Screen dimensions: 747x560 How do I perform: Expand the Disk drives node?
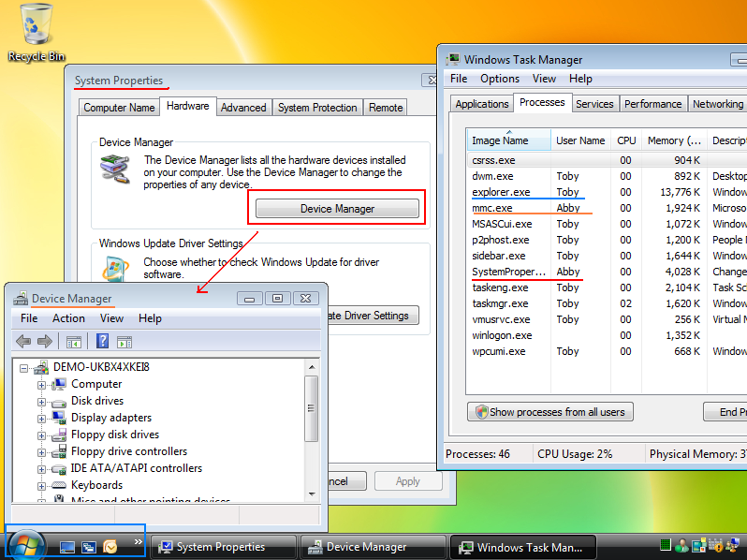(41, 402)
